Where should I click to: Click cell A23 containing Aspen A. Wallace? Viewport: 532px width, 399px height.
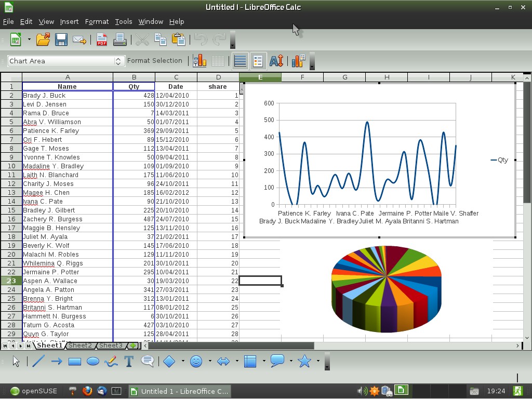tap(66, 281)
